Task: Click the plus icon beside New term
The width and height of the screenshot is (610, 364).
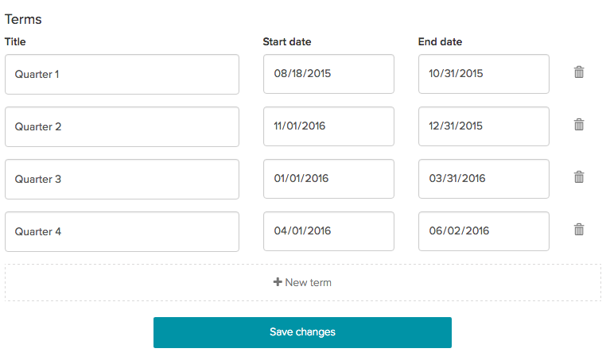Action: pos(278,282)
